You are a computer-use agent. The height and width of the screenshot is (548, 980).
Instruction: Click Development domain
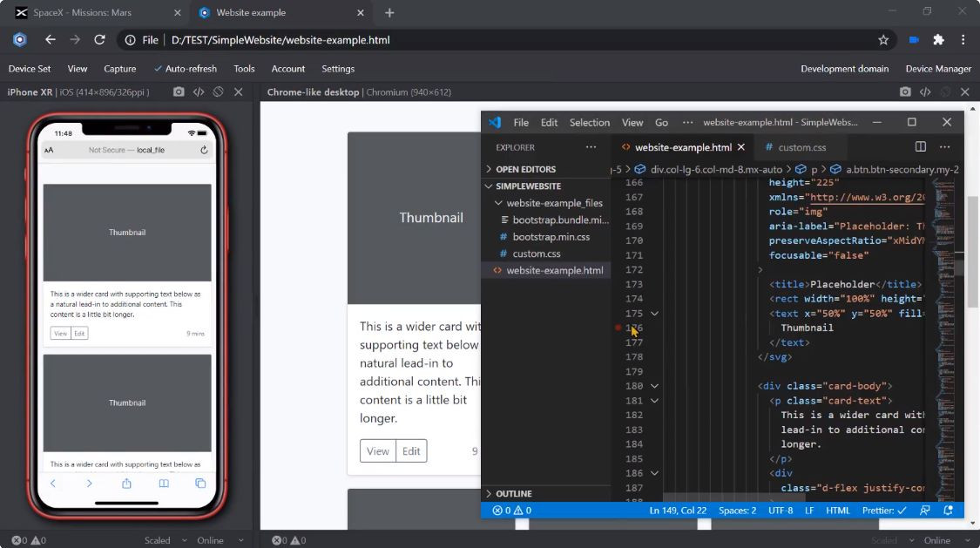(x=844, y=69)
